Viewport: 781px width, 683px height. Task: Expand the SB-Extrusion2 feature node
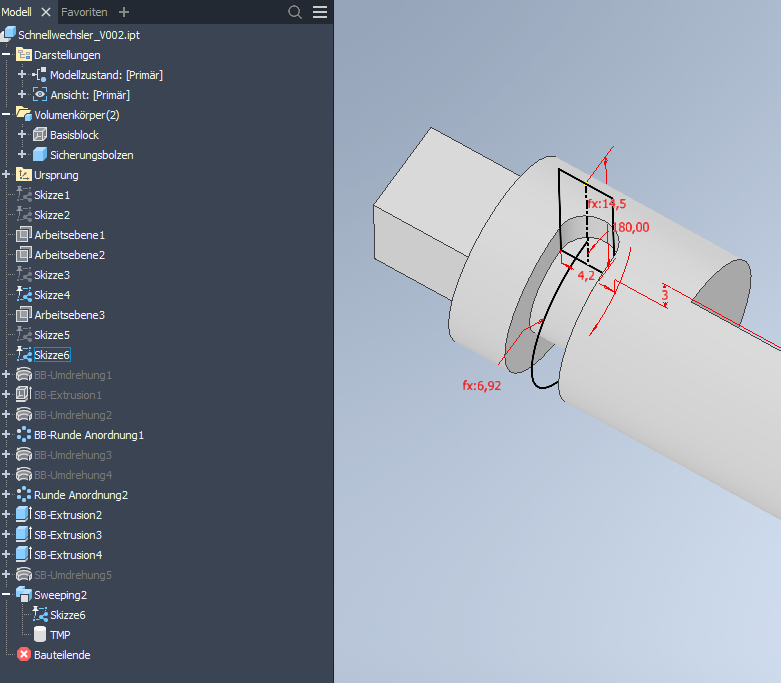[x=7, y=515]
